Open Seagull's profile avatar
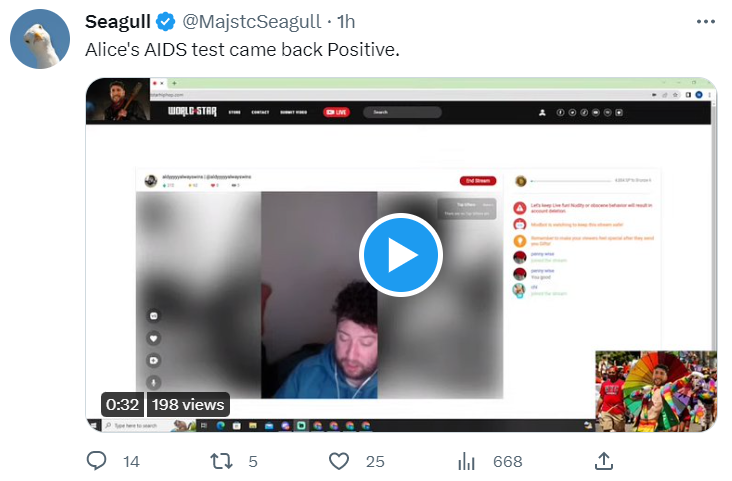This screenshot has width=732, height=481. [40, 39]
